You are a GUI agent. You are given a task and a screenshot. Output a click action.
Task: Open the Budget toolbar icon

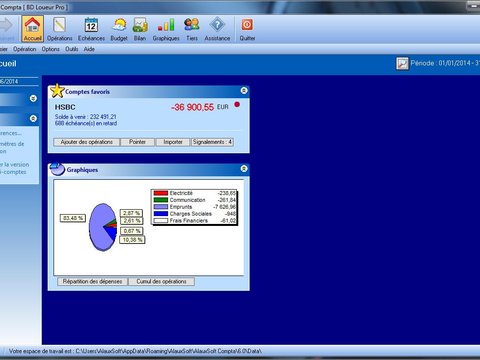119,29
